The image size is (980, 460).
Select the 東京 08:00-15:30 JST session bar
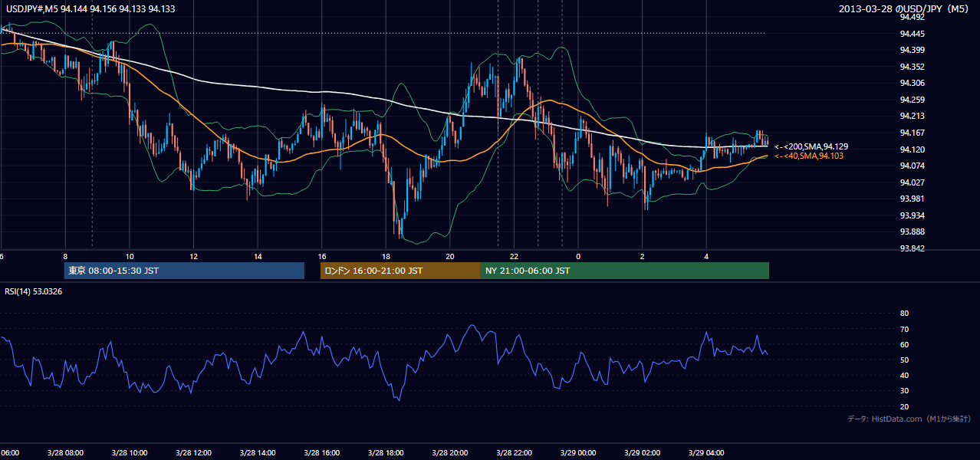click(x=184, y=271)
